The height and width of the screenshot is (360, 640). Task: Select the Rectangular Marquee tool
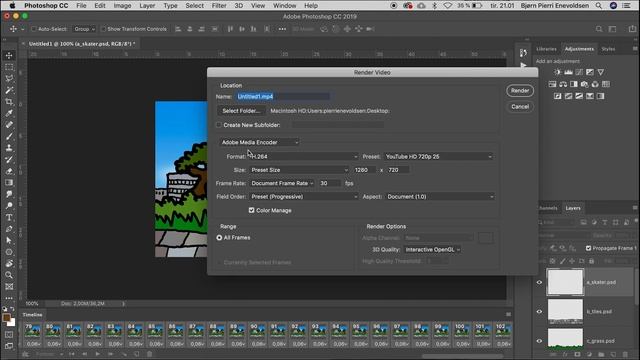9,67
